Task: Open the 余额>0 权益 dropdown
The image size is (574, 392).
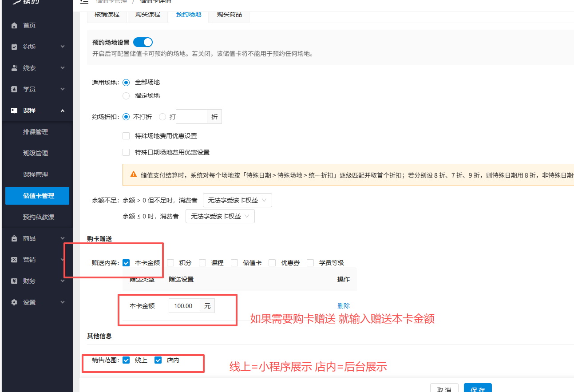Action: (237, 200)
